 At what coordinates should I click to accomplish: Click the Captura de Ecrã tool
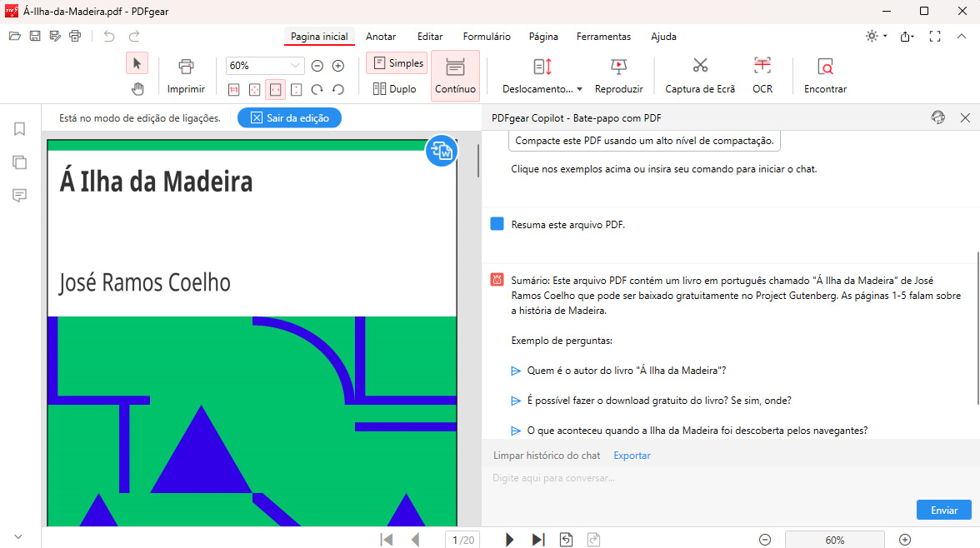click(700, 77)
